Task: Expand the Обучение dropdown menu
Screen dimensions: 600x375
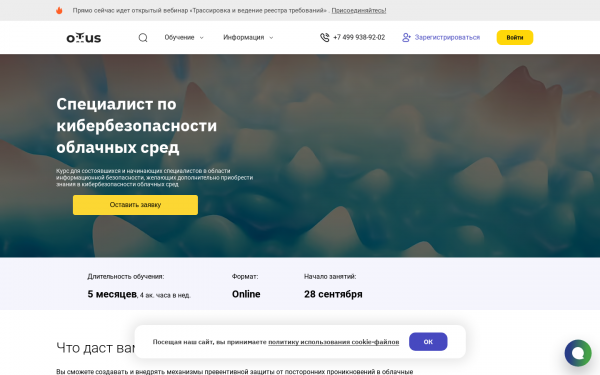Action: [x=184, y=38]
